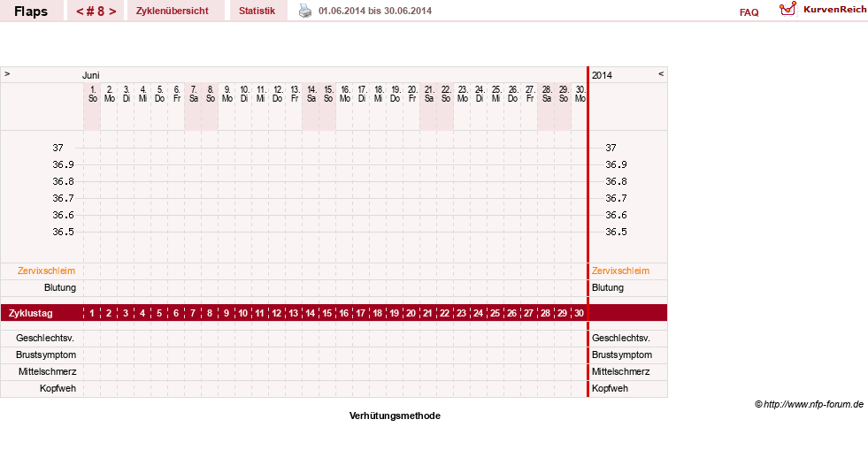Click '>' arrow at chart header left
Image resolution: width=868 pixels, height=450 pixels.
[x=7, y=73]
